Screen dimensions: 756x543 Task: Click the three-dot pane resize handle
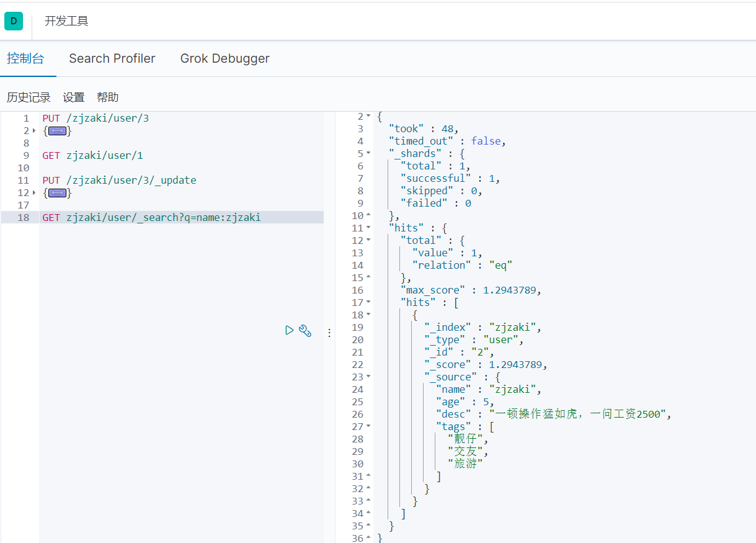pos(329,333)
